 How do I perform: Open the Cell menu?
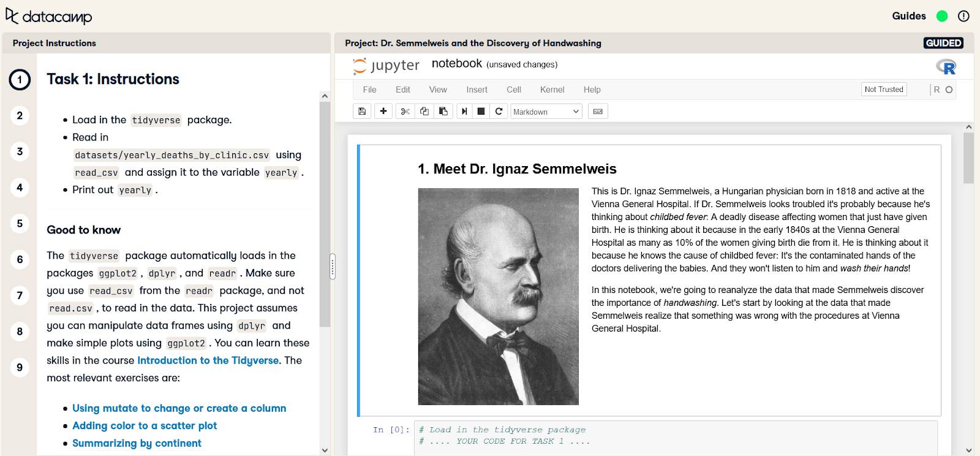click(x=514, y=89)
